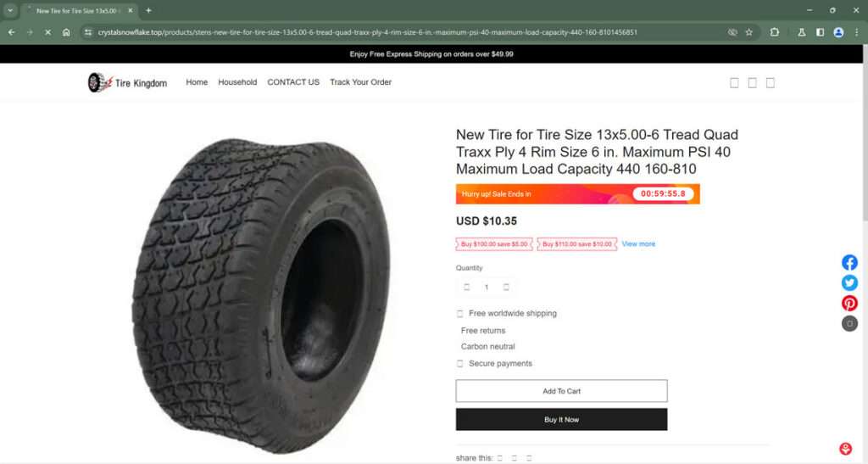The height and width of the screenshot is (464, 868).
Task: Open the browser side panel
Action: click(820, 32)
